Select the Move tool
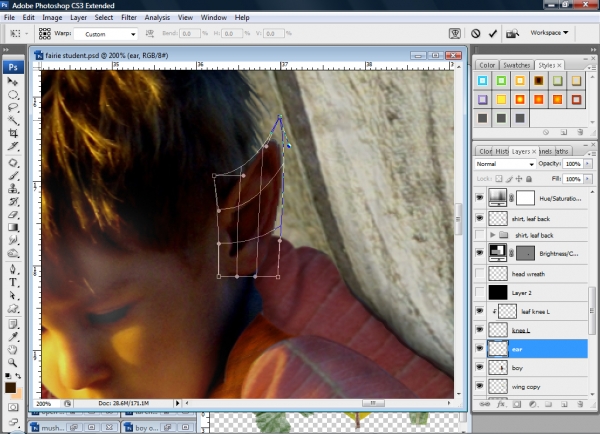Image resolution: width=600 pixels, height=434 pixels. coord(13,82)
